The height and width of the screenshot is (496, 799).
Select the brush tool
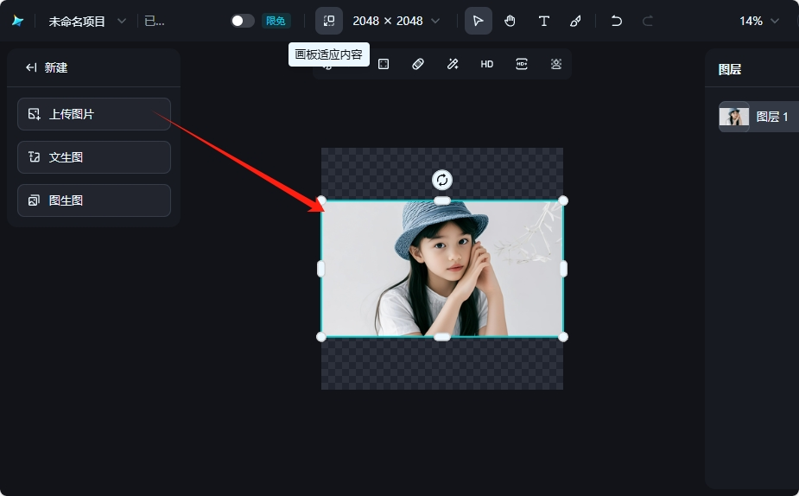click(x=575, y=21)
